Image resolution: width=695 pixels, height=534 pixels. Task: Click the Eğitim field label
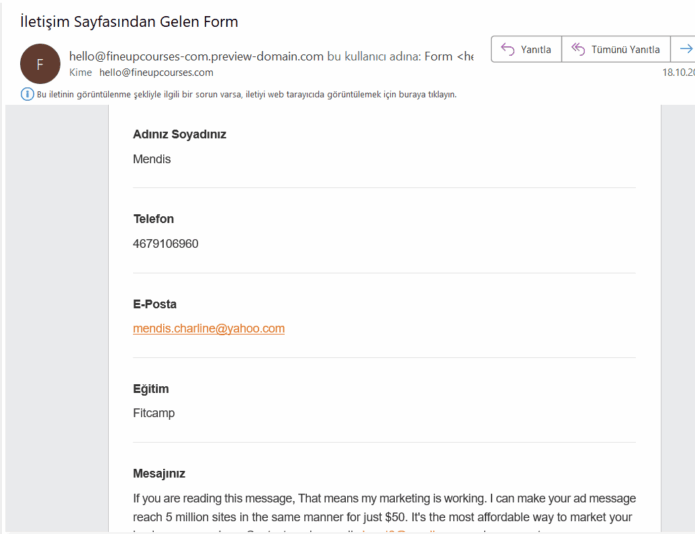point(151,389)
